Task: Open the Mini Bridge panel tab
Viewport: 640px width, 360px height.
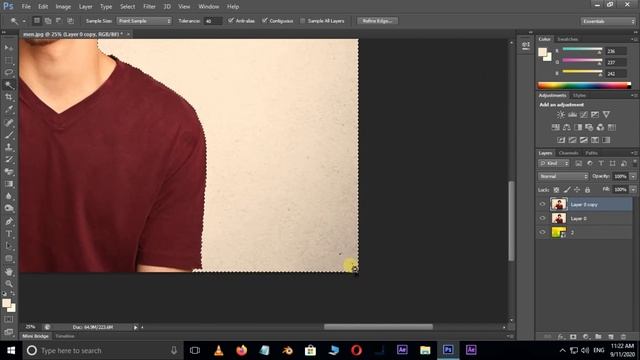Action: point(35,336)
